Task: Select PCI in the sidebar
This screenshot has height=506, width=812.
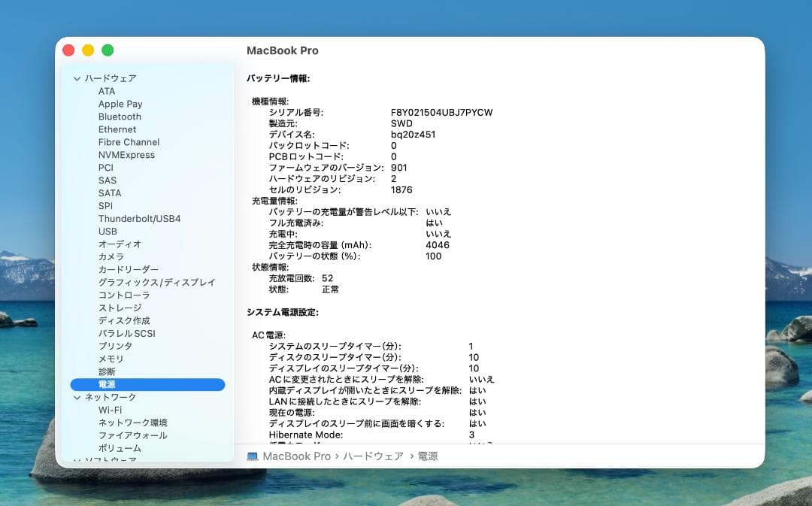Action: [106, 168]
